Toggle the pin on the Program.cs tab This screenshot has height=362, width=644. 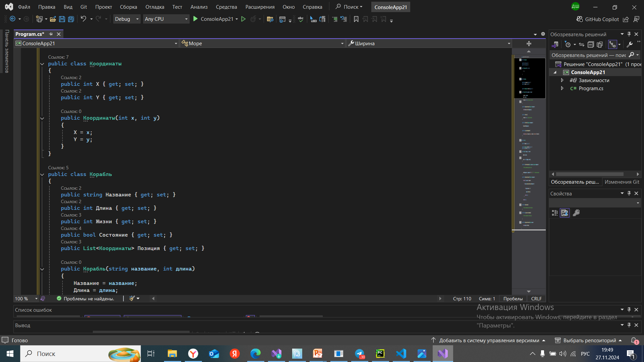(x=51, y=34)
